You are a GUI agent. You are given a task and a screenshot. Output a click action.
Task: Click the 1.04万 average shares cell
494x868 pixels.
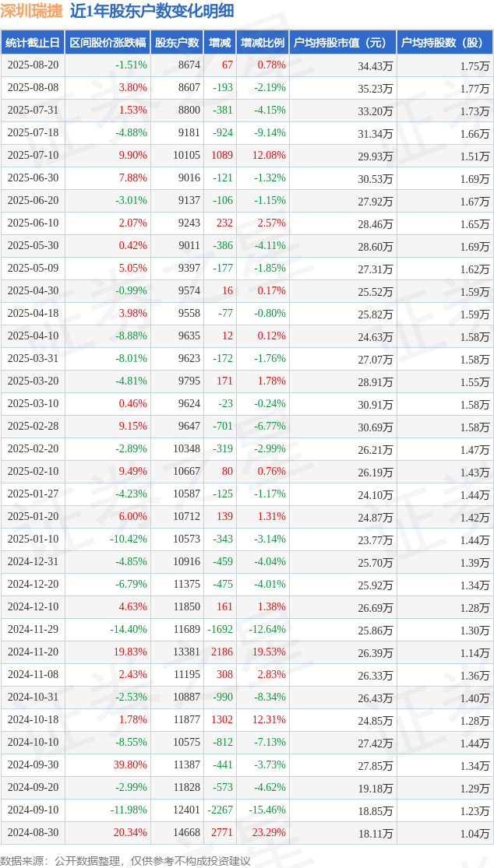445,832
